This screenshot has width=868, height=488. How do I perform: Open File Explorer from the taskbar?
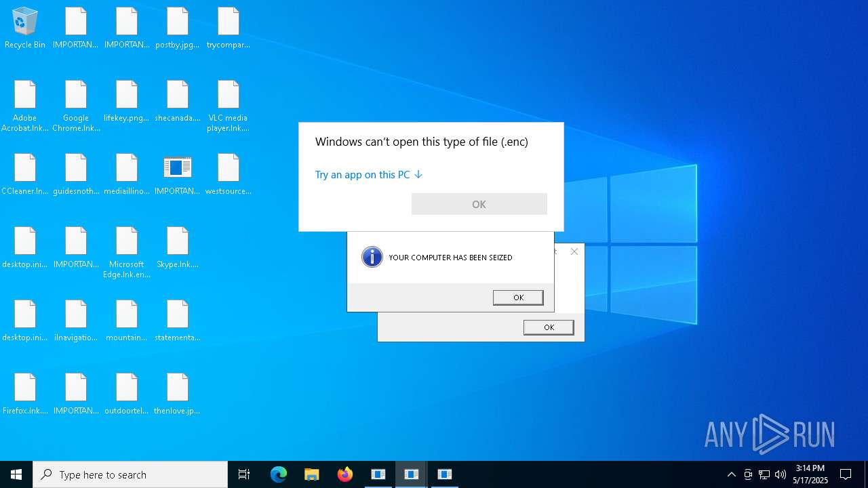[312, 474]
